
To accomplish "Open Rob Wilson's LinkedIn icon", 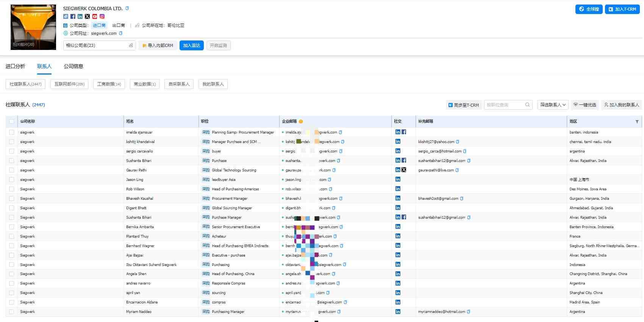I will pyautogui.click(x=398, y=189).
